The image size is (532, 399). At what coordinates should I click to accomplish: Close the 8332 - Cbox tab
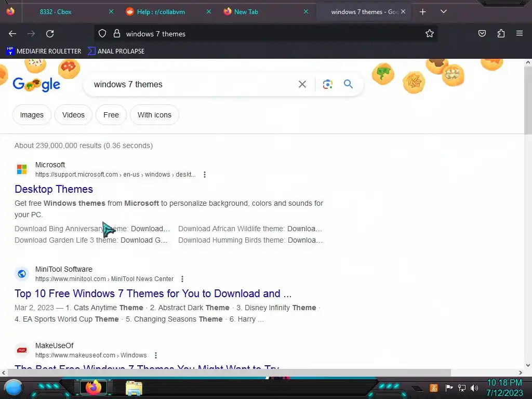(x=111, y=11)
